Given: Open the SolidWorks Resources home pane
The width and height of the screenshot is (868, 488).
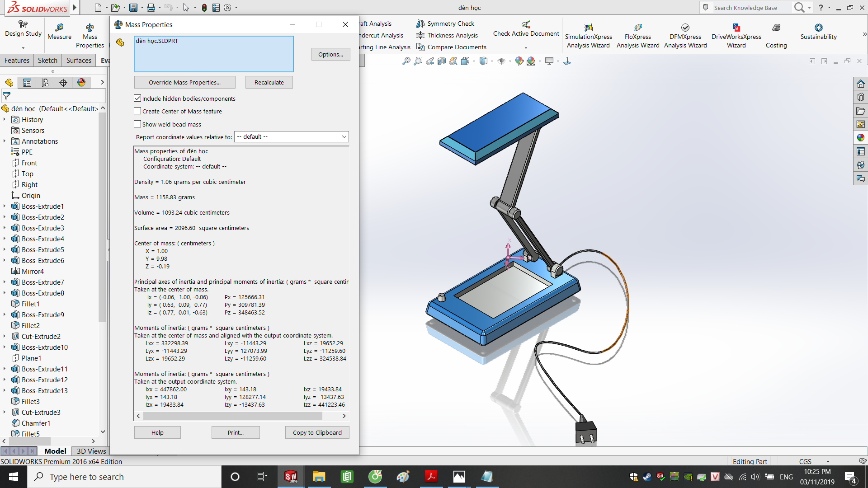Looking at the screenshot, I should pyautogui.click(x=860, y=84).
